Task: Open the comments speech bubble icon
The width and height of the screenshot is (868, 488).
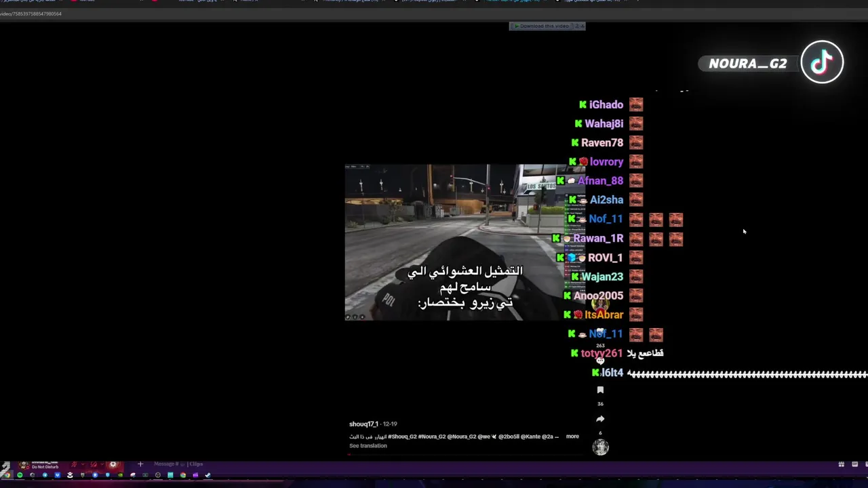Action: 600,360
